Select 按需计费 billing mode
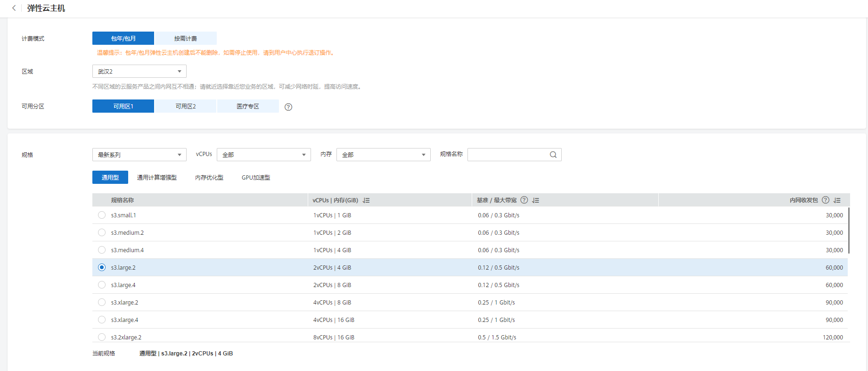 [186, 39]
